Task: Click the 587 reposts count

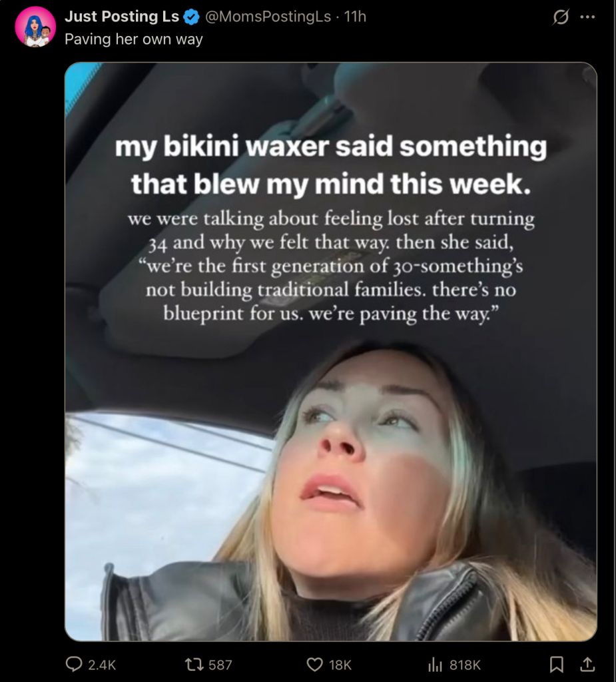Action: (x=220, y=665)
